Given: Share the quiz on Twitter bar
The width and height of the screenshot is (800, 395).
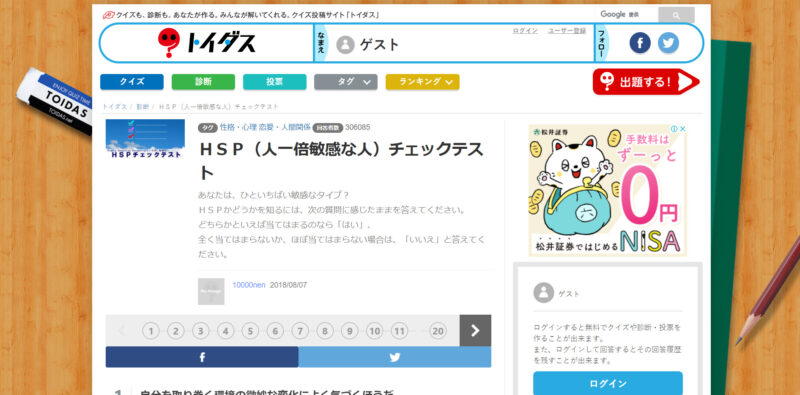Looking at the screenshot, I should [395, 357].
